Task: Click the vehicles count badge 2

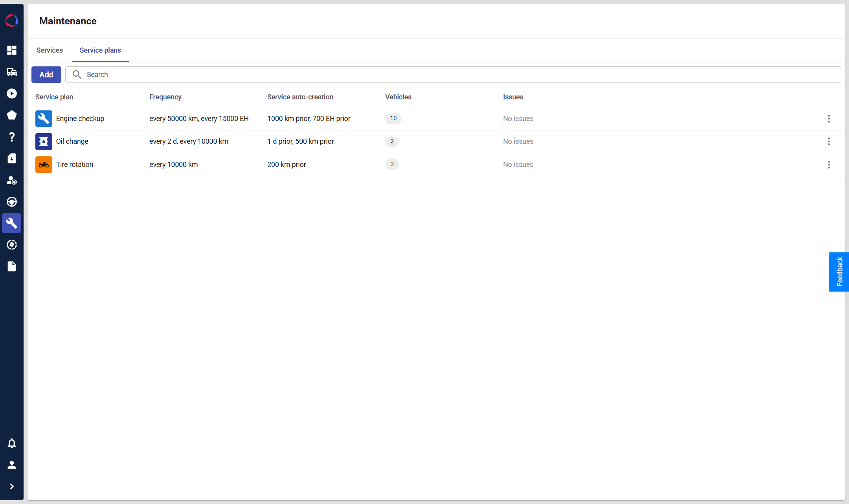Action: tap(392, 141)
